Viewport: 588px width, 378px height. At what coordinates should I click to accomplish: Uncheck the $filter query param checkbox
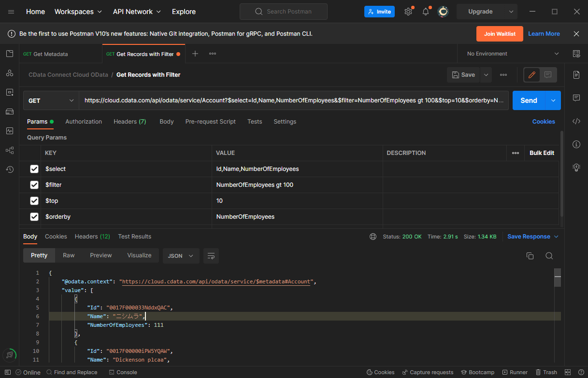(34, 185)
